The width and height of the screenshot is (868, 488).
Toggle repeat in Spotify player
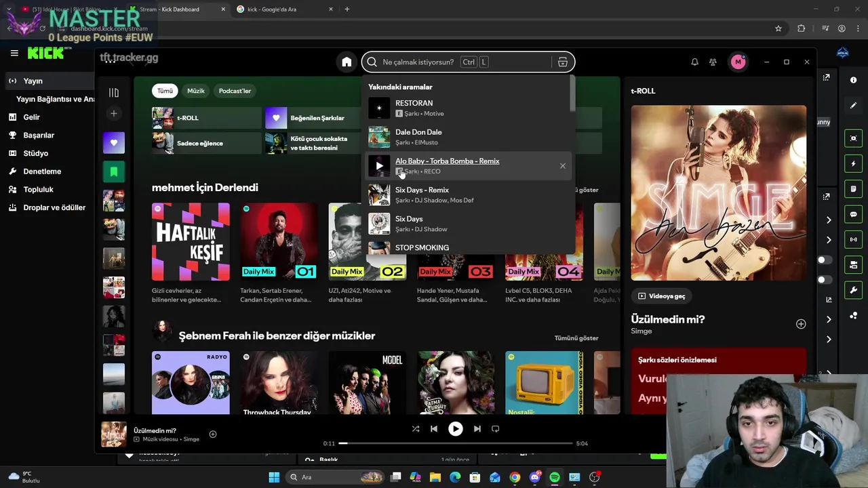(495, 429)
